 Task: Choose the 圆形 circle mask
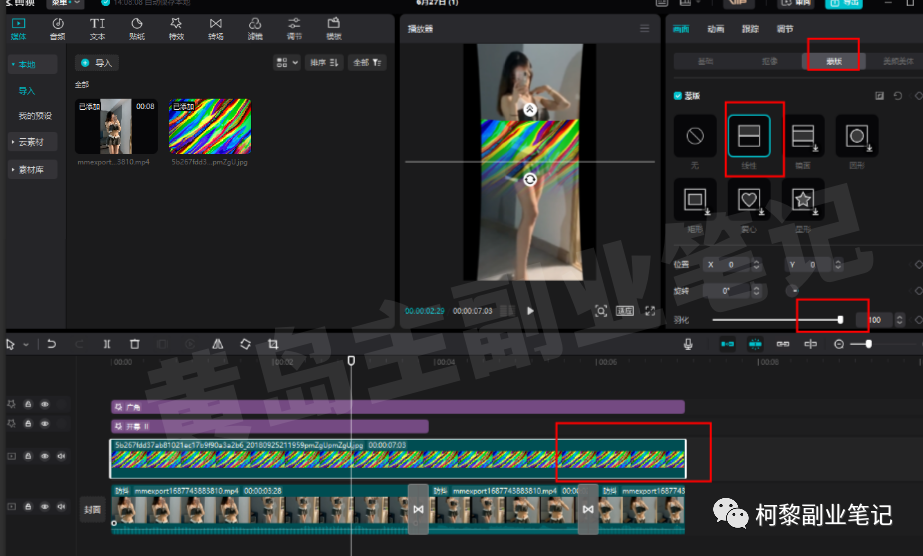pyautogui.click(x=857, y=136)
